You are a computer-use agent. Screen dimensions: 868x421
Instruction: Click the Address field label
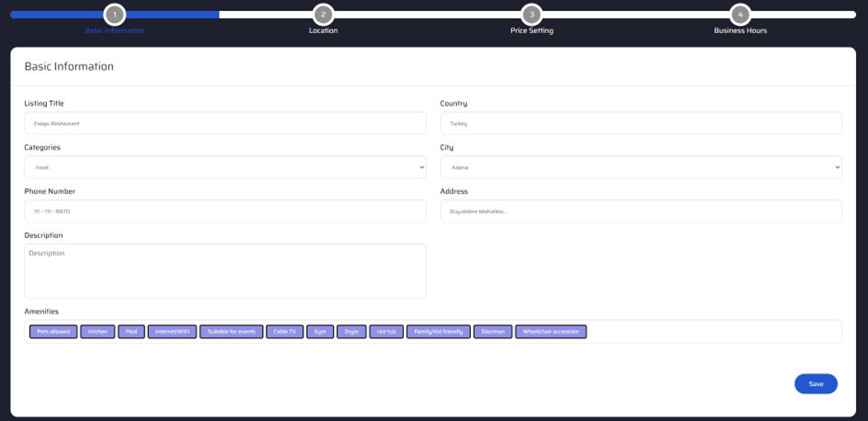point(454,191)
